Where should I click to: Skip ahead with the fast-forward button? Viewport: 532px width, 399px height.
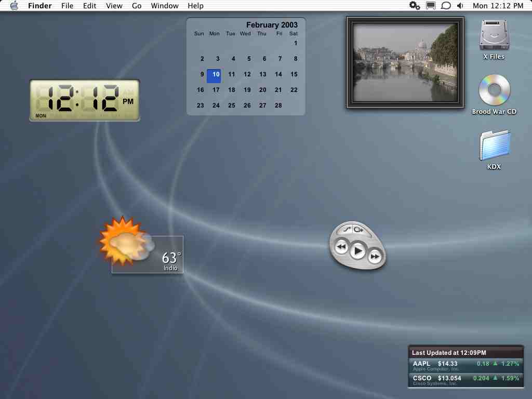pyautogui.click(x=375, y=256)
